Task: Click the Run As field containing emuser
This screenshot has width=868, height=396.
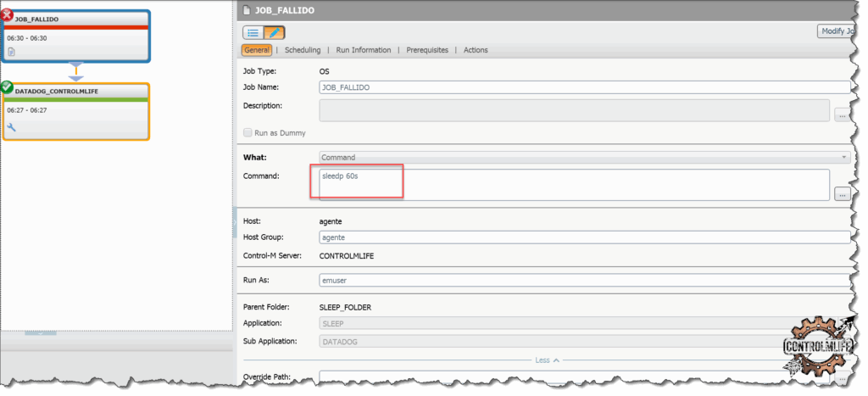Action: (584, 280)
